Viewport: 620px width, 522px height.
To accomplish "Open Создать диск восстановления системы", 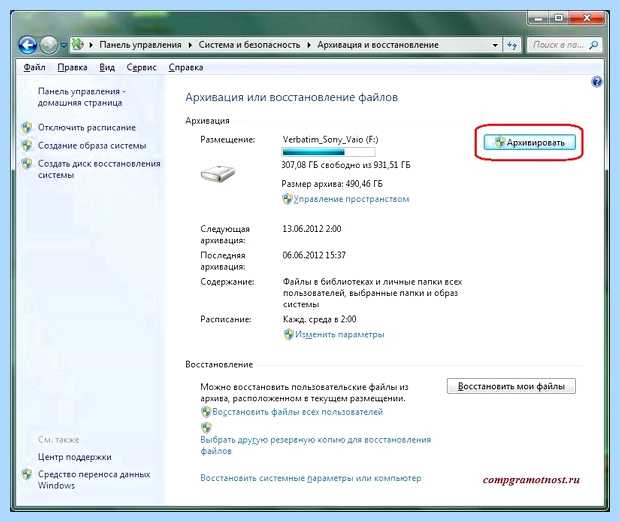I will [x=99, y=169].
